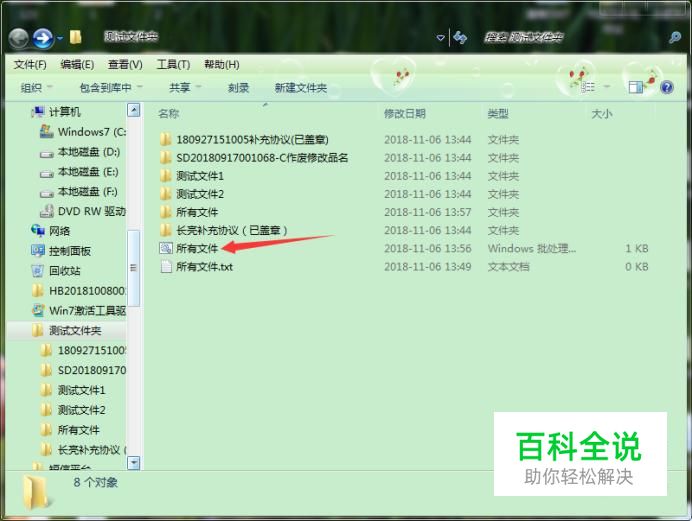Select 长亮补充协议（已盖章） folder icon
Viewport: 692px width, 521px height.
pyautogui.click(x=166, y=230)
